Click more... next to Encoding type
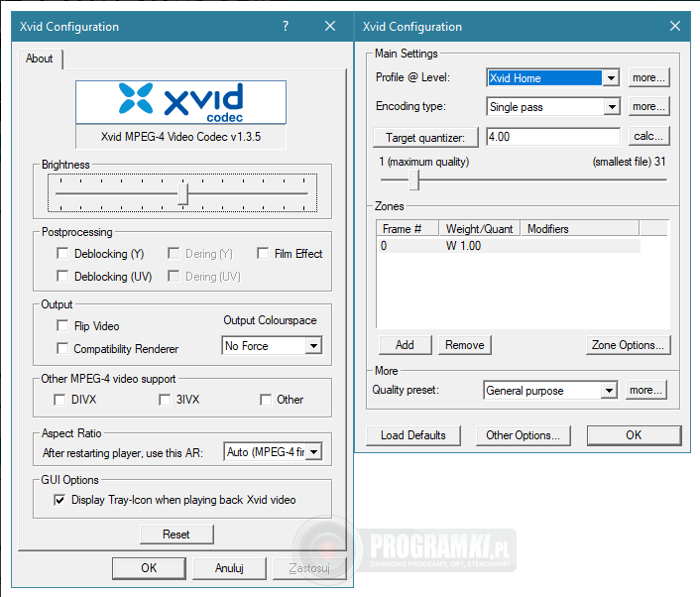The height and width of the screenshot is (597, 700). tap(649, 106)
